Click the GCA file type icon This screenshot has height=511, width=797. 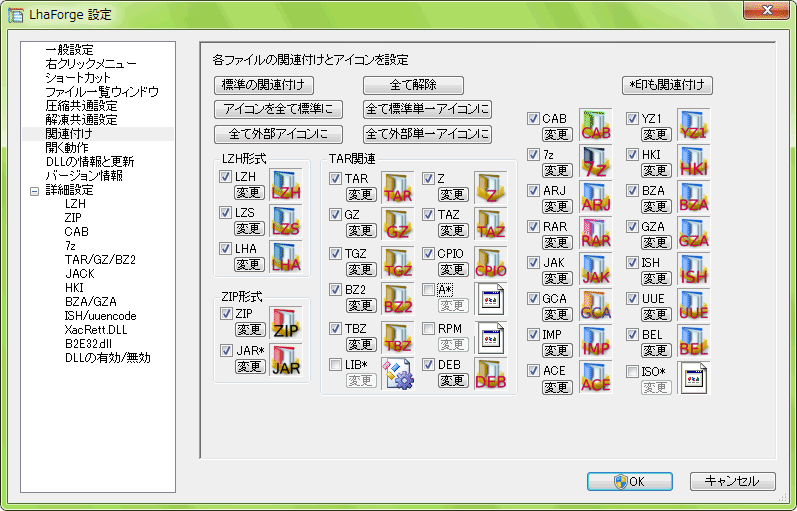[596, 305]
